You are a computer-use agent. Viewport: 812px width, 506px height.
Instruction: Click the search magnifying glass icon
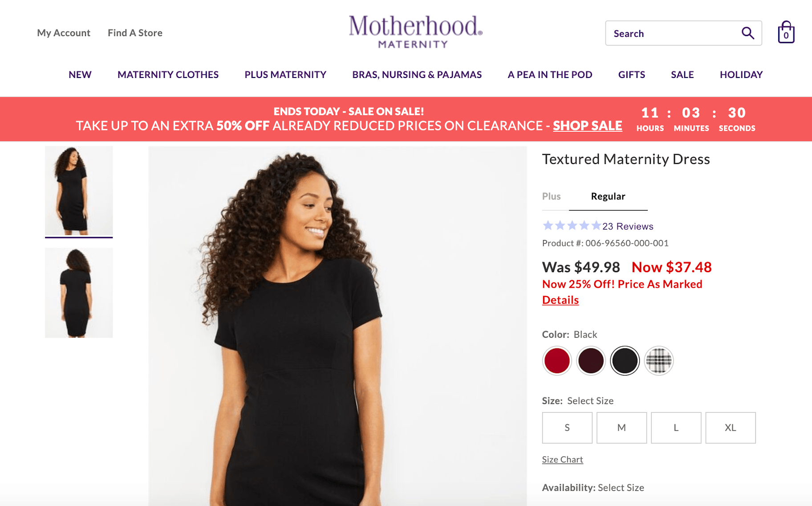(747, 33)
